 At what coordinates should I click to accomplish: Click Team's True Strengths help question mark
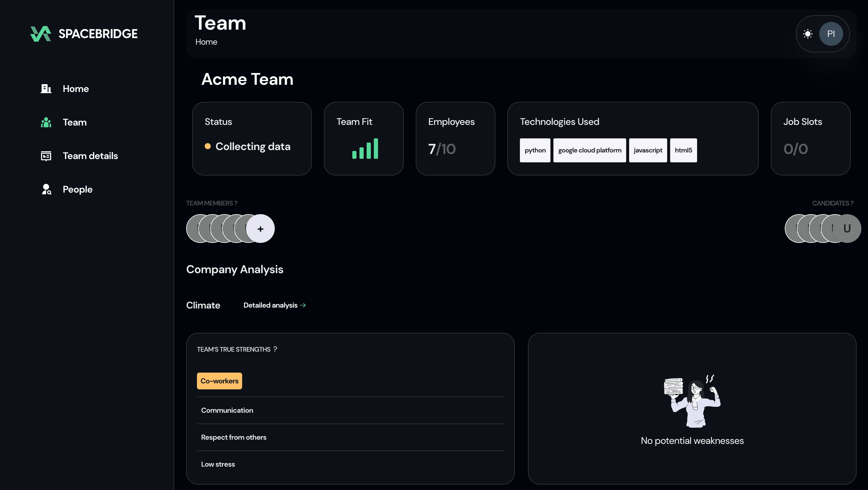tap(275, 349)
